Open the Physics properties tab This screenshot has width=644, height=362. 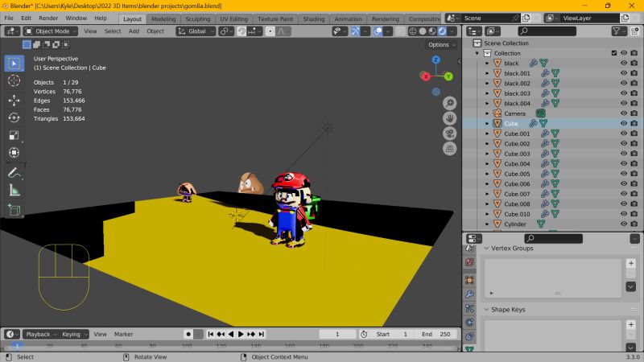pyautogui.click(x=469, y=323)
